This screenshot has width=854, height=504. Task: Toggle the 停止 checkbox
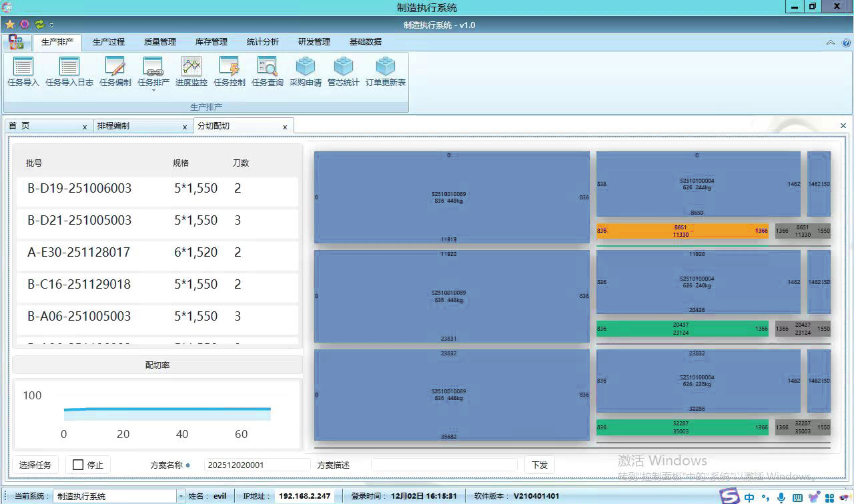pos(78,465)
